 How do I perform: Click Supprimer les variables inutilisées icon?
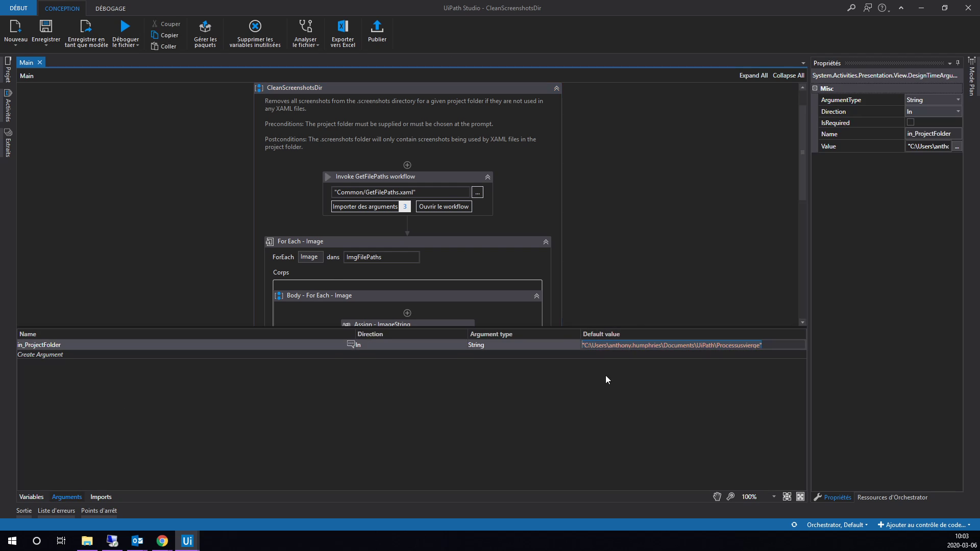[x=255, y=26]
